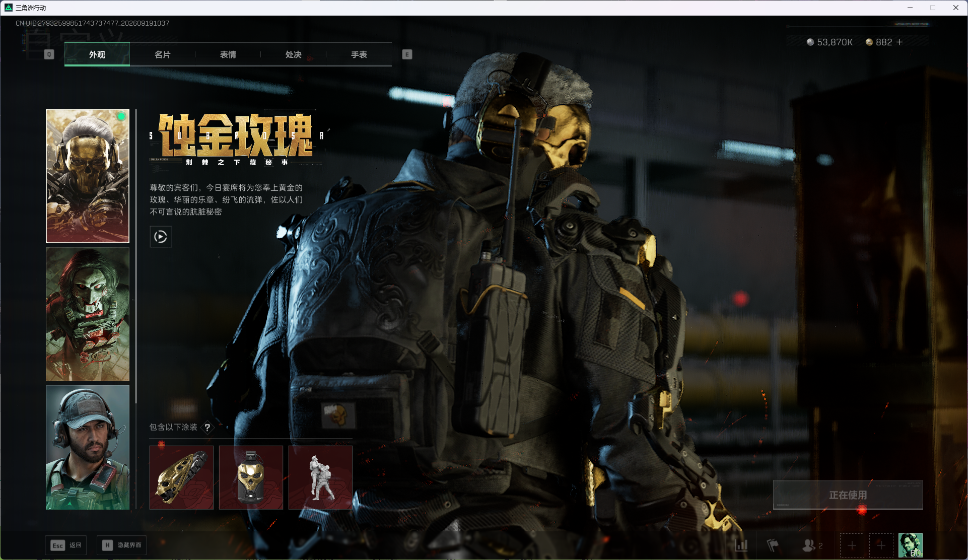Open the 手表 tab
This screenshot has height=560, width=968.
(x=359, y=54)
